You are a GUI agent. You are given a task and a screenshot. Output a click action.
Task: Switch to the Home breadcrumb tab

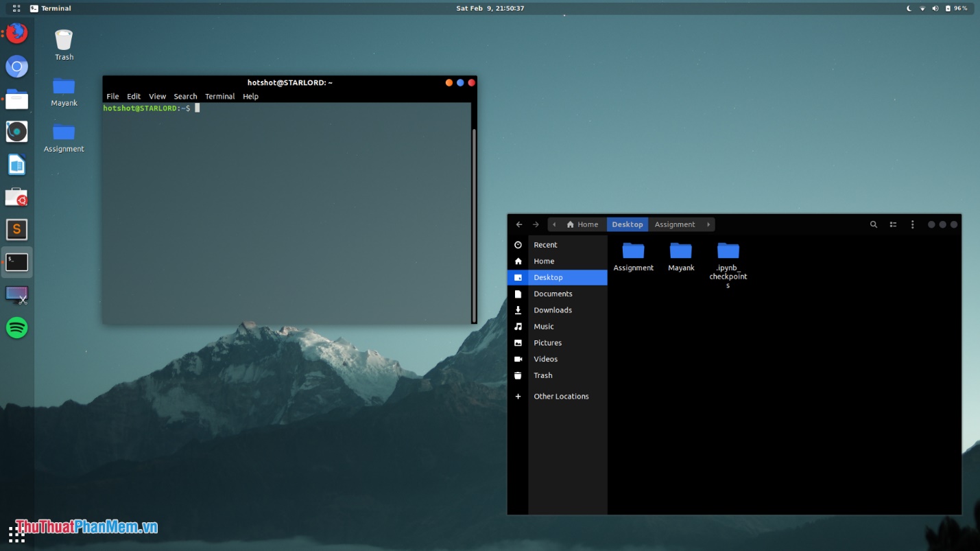(x=586, y=224)
